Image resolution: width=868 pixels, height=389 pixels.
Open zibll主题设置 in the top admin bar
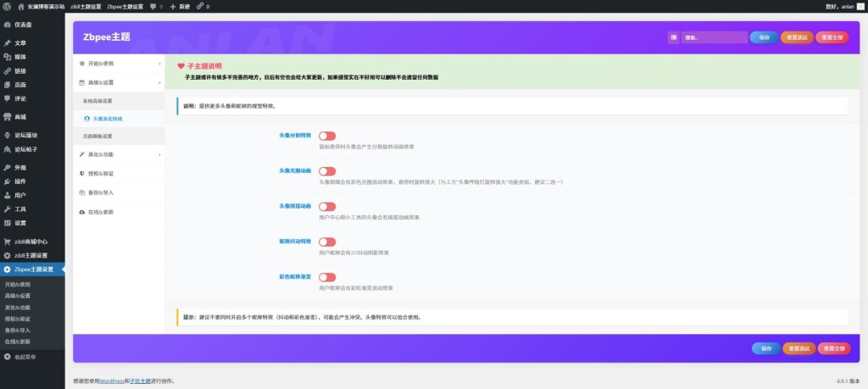86,7
